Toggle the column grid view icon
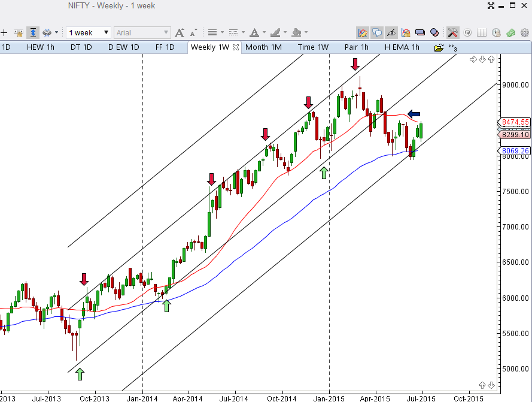 pos(481,32)
